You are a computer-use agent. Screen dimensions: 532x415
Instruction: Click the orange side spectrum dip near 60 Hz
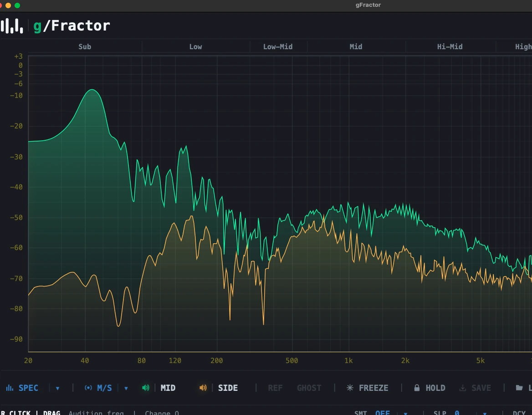118,325
